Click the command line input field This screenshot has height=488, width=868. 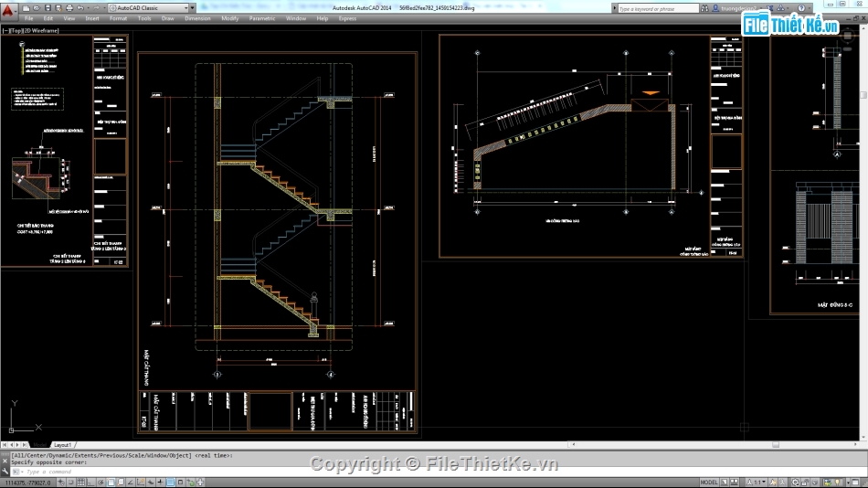point(438,472)
